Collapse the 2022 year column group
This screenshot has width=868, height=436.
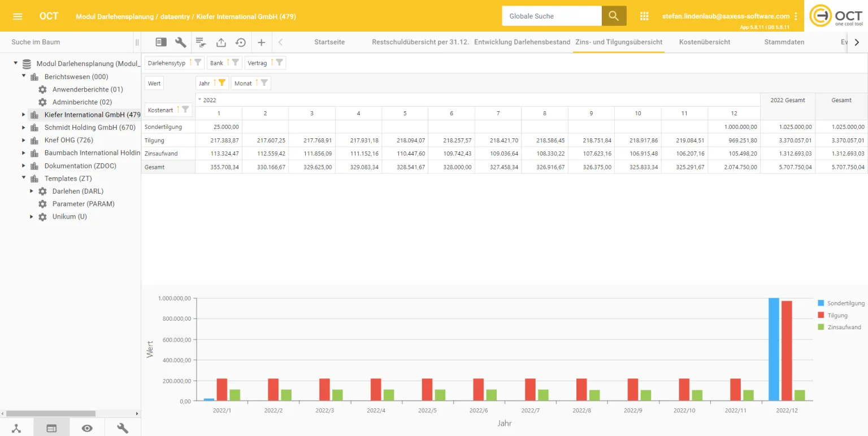[x=199, y=100]
